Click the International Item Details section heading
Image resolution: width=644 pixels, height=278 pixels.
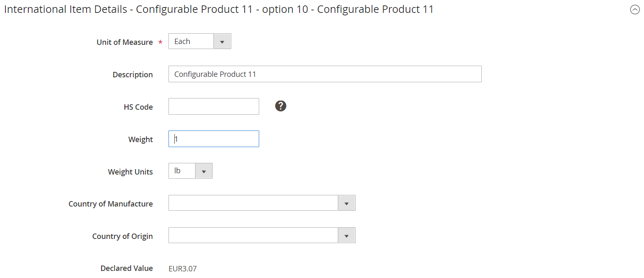tap(219, 9)
